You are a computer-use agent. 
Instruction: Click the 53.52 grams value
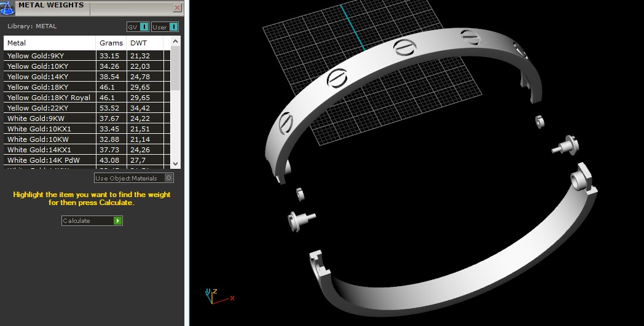click(109, 108)
